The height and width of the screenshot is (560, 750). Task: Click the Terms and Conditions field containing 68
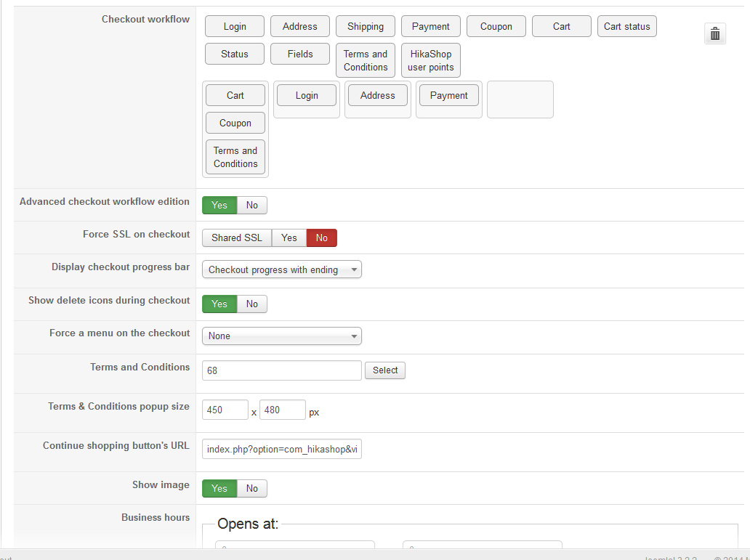282,370
